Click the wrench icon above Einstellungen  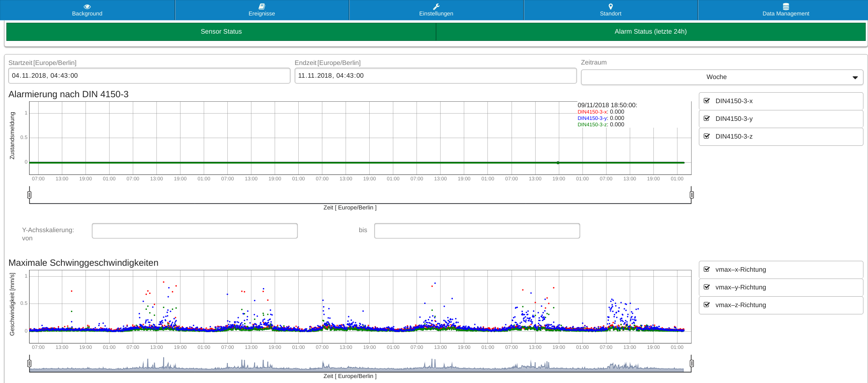(x=436, y=6)
